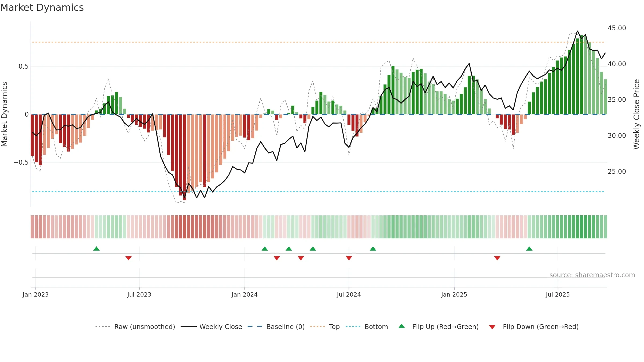Click the Jul 2025 axis label

[558, 294]
